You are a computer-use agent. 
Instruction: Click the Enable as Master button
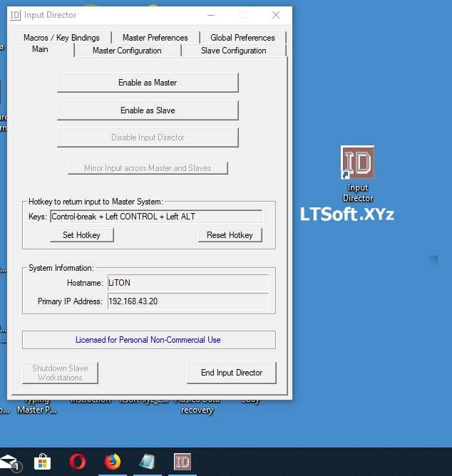pyautogui.click(x=148, y=83)
